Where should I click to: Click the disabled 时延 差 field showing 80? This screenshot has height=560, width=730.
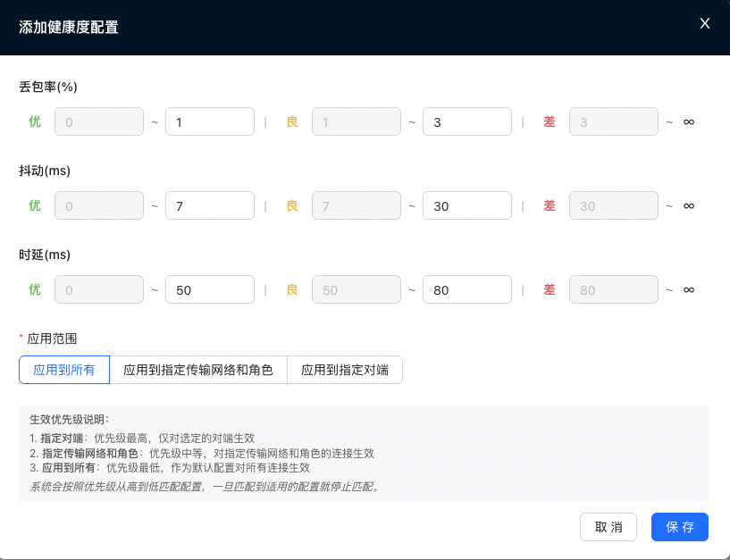(x=614, y=289)
